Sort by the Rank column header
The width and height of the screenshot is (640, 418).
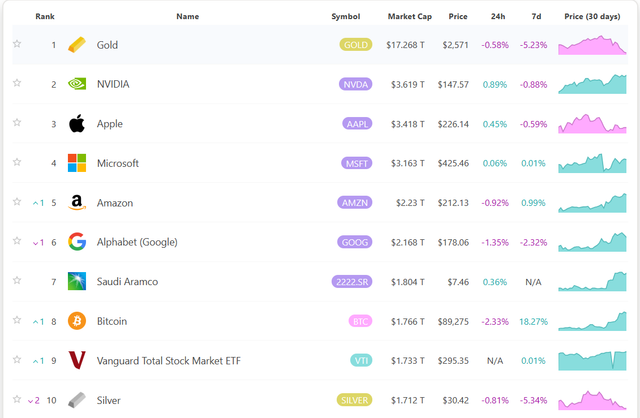tap(45, 16)
